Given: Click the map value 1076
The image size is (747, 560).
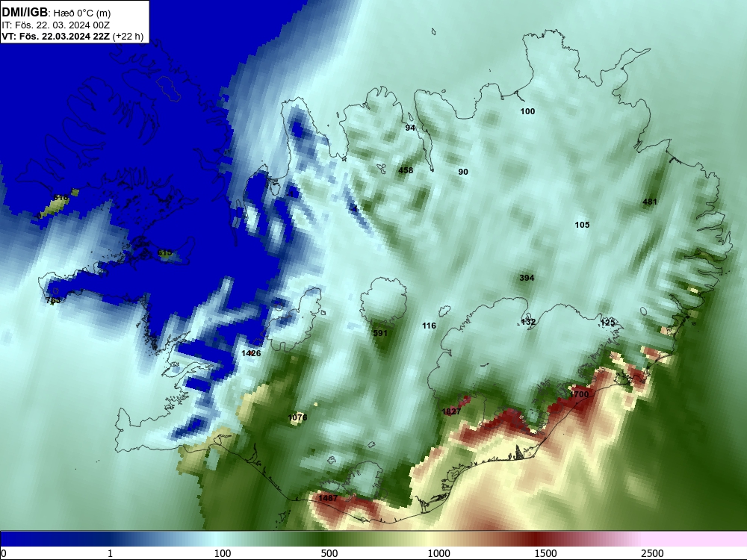Looking at the screenshot, I should (x=298, y=417).
